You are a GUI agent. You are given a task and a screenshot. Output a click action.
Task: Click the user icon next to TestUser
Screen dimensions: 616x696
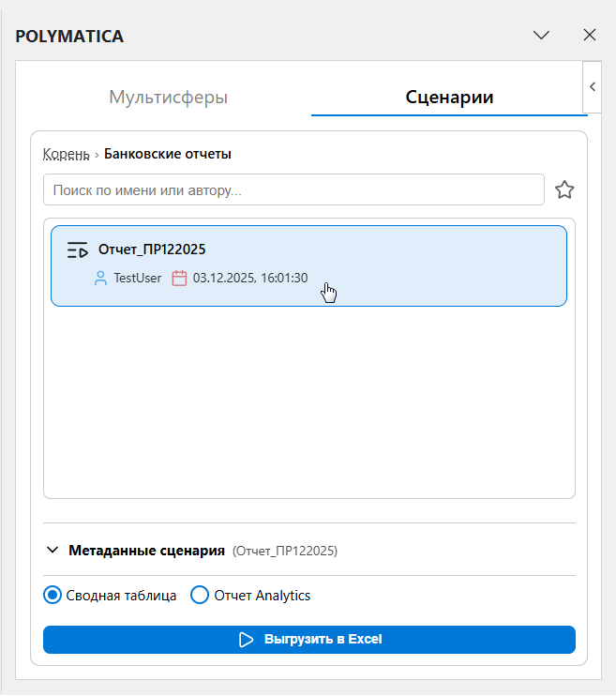pos(100,279)
